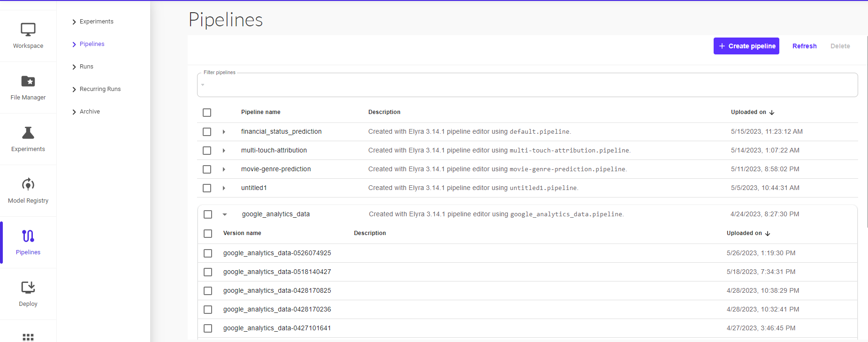
Task: Open the financial_status_prediction pipeline link
Action: pyautogui.click(x=282, y=131)
